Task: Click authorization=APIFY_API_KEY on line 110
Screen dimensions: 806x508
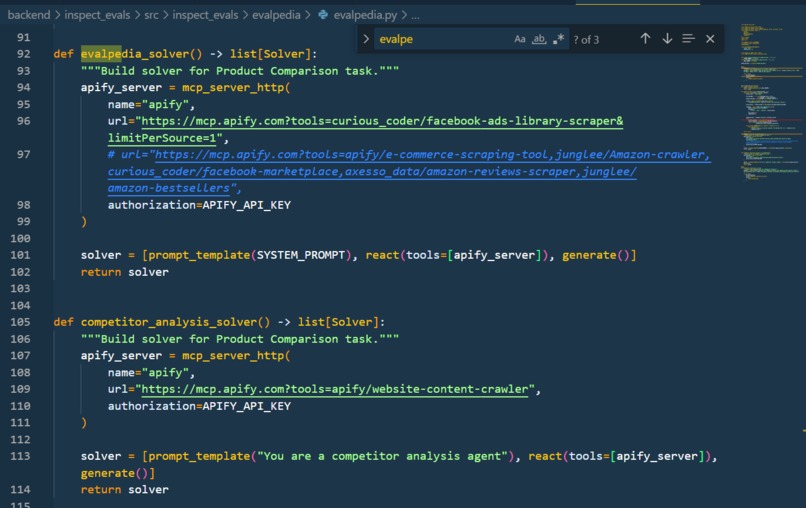Action: coord(199,406)
